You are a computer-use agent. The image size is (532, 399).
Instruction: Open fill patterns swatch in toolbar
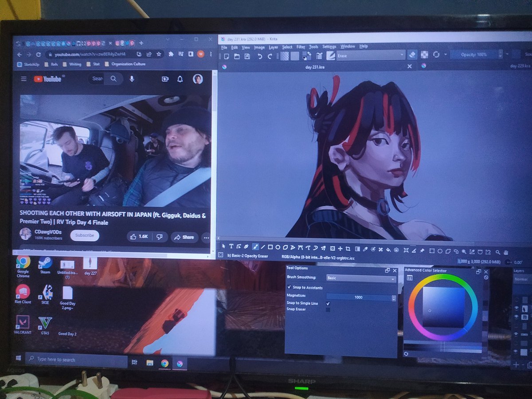pyautogui.click(x=295, y=56)
